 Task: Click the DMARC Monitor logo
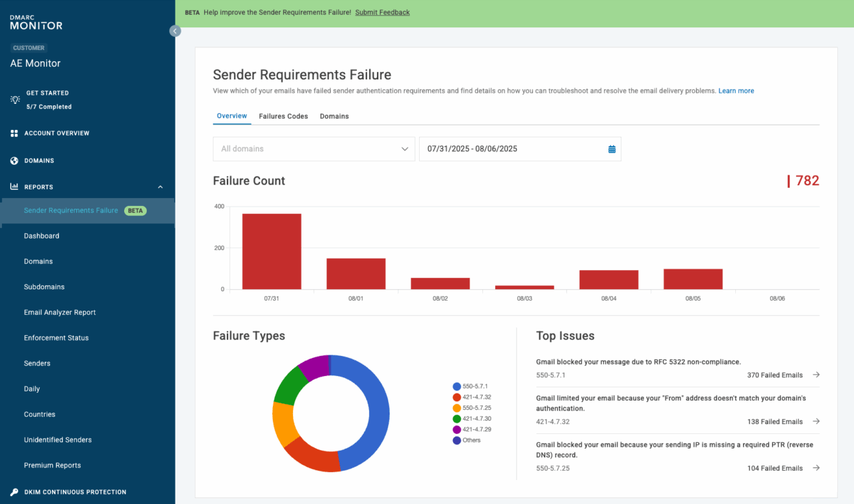click(35, 21)
